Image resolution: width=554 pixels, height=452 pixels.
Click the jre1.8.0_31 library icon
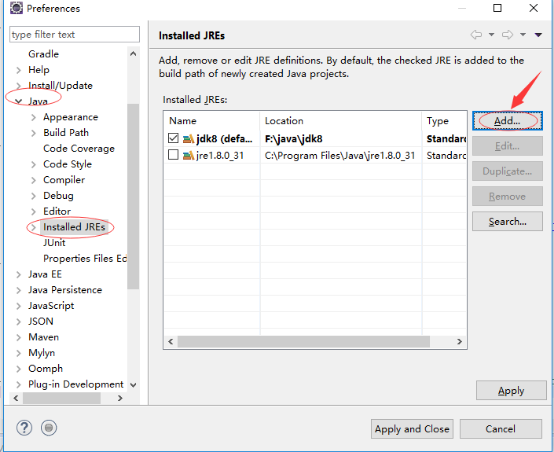[x=188, y=155]
